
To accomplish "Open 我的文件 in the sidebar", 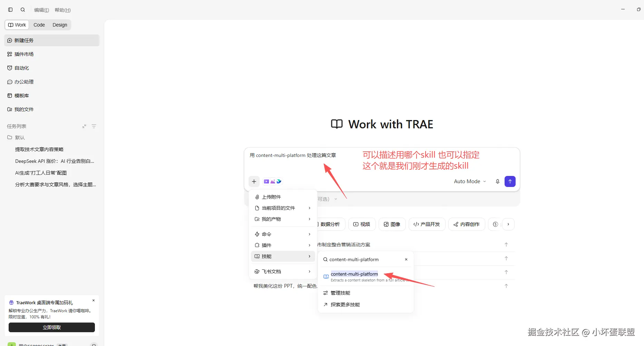I will 52,109.
